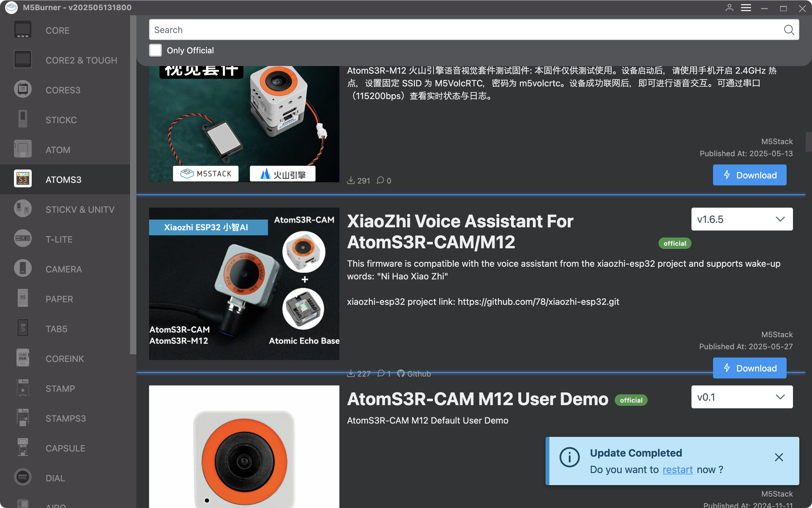Select the CORE2 & TOUGH category label

pos(82,60)
